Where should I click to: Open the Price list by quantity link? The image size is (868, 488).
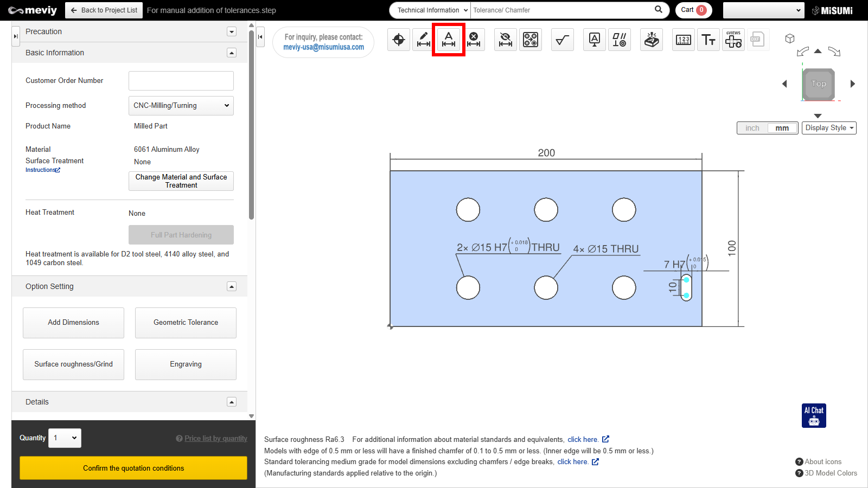(215, 439)
